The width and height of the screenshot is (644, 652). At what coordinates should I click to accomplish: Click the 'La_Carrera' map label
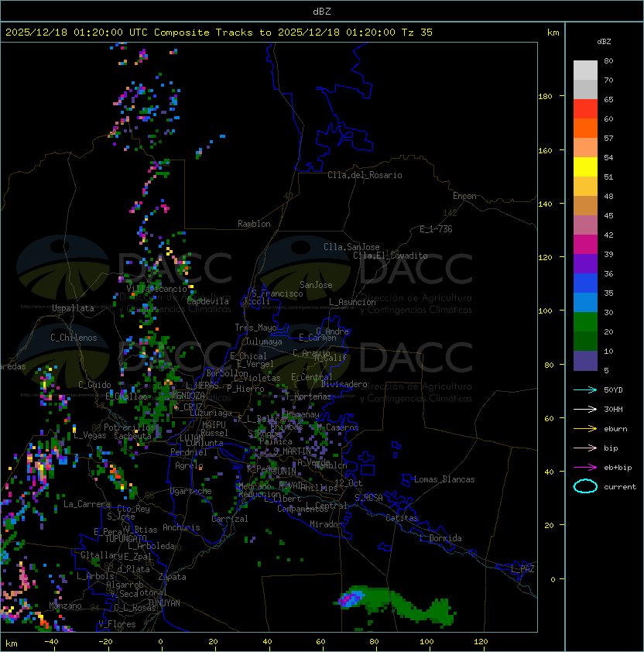(87, 504)
